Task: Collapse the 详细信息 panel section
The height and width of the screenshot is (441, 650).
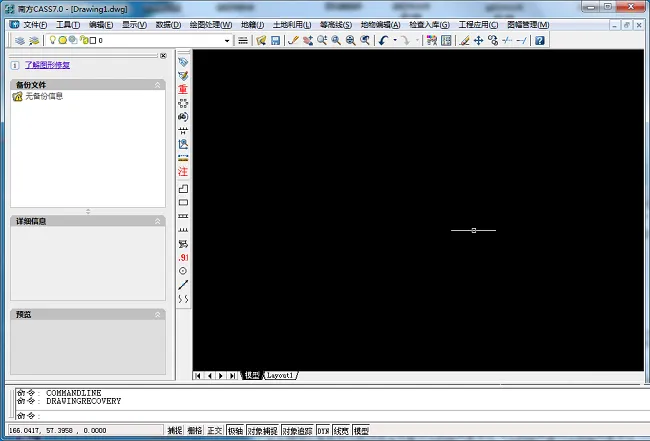Action: click(158, 221)
